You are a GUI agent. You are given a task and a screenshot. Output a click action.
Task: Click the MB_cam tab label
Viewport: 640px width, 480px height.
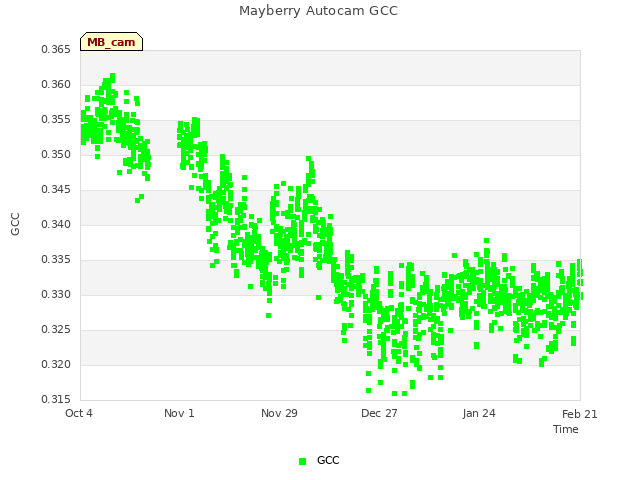click(x=111, y=42)
